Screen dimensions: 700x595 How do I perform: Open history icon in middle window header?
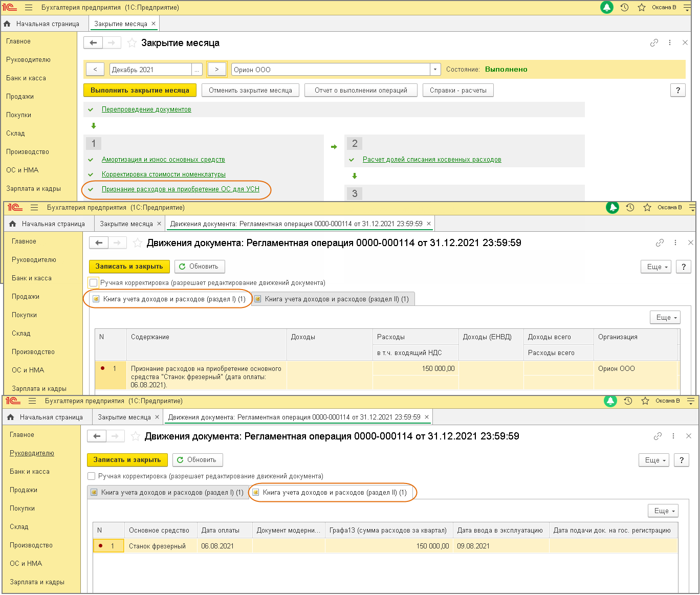(x=630, y=208)
